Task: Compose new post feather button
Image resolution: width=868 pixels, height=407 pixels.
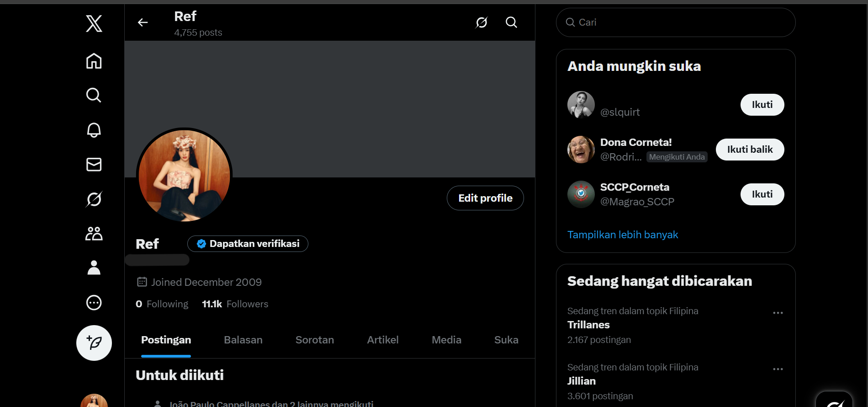Action: click(x=94, y=343)
